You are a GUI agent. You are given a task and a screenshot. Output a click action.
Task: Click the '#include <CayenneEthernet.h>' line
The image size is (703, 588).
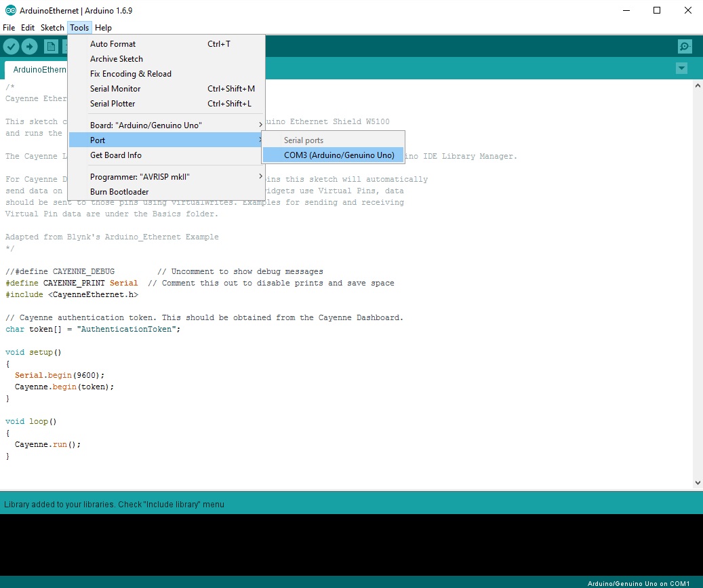pos(72,294)
